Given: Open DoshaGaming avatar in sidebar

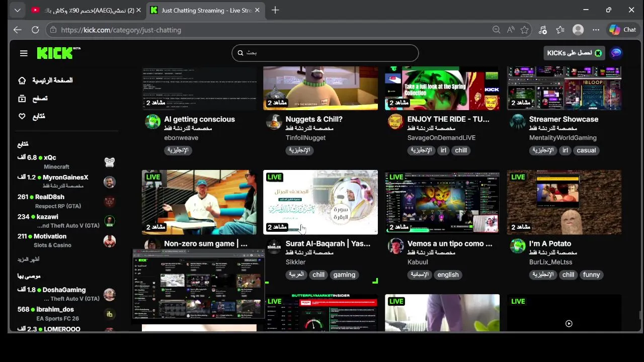Looking at the screenshot, I should (110, 294).
